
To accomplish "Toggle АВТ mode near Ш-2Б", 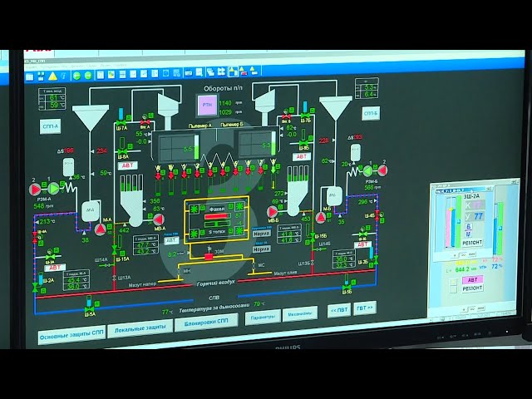I will tap(362, 244).
